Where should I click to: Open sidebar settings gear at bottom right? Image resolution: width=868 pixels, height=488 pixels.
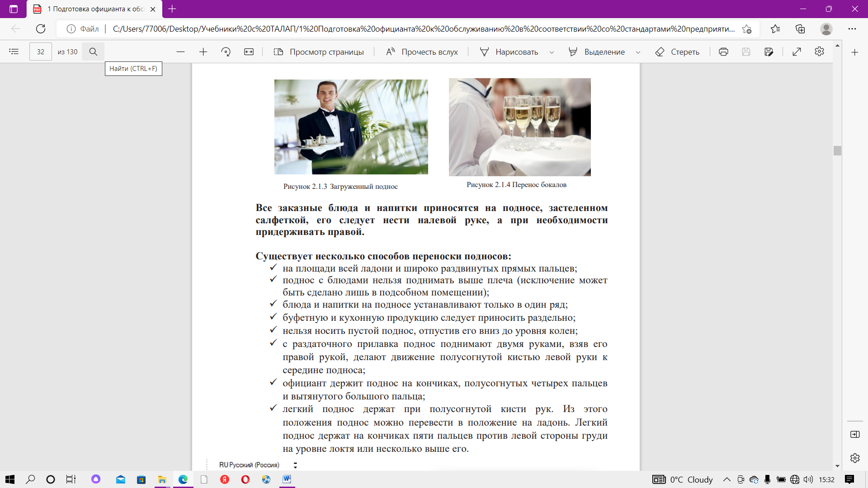click(854, 458)
